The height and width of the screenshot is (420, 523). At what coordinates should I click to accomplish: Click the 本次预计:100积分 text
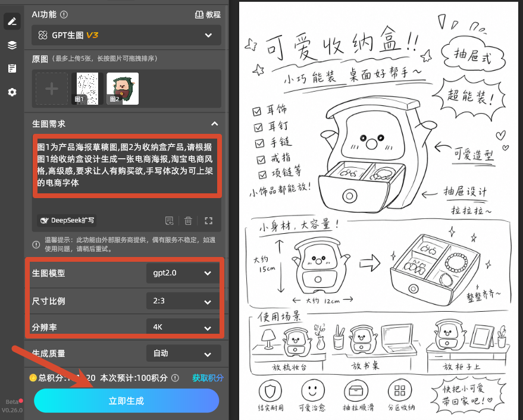coord(134,378)
